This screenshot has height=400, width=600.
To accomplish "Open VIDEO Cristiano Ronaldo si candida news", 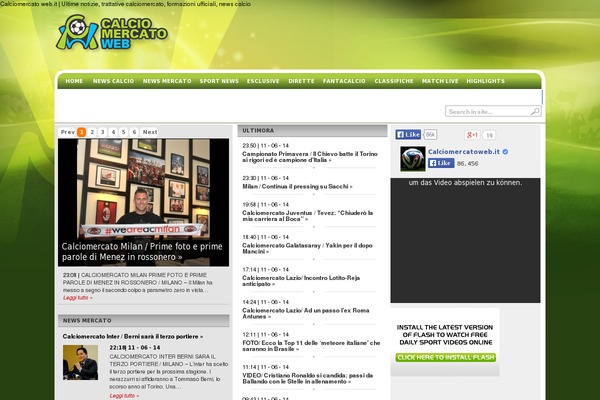I will click(308, 379).
